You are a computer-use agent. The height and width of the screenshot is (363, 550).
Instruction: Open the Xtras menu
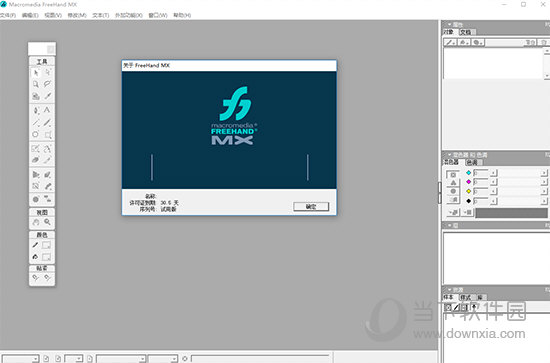129,15
